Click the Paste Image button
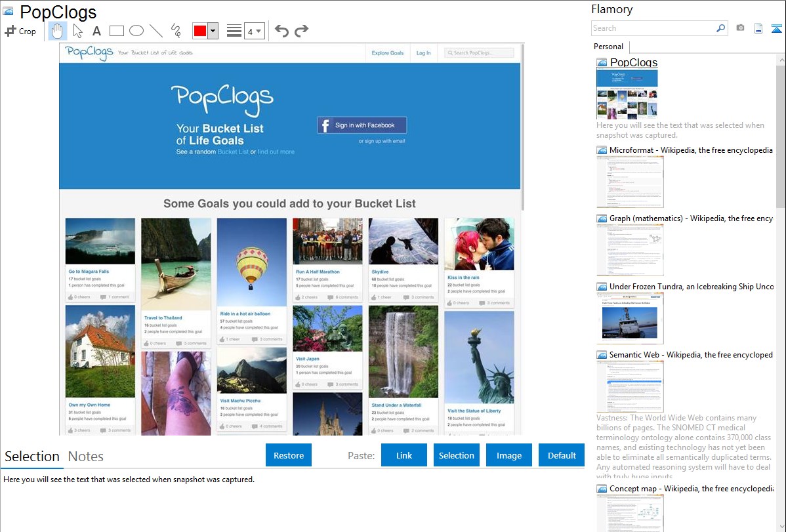The width and height of the screenshot is (786, 532). (x=508, y=455)
